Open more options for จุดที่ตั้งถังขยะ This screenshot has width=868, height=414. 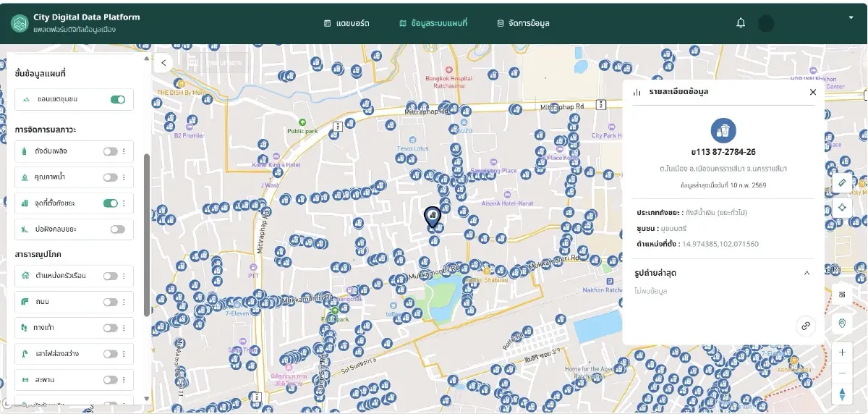pos(124,203)
